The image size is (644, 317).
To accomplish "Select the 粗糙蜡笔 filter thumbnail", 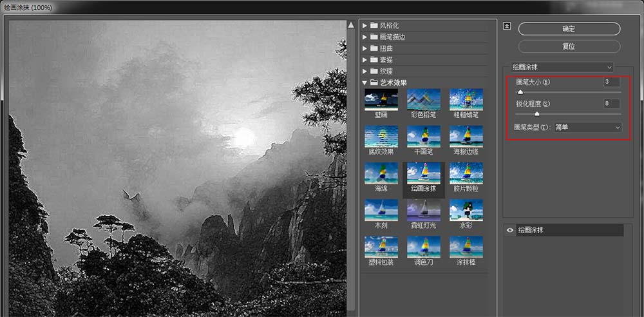I will pyautogui.click(x=466, y=99).
